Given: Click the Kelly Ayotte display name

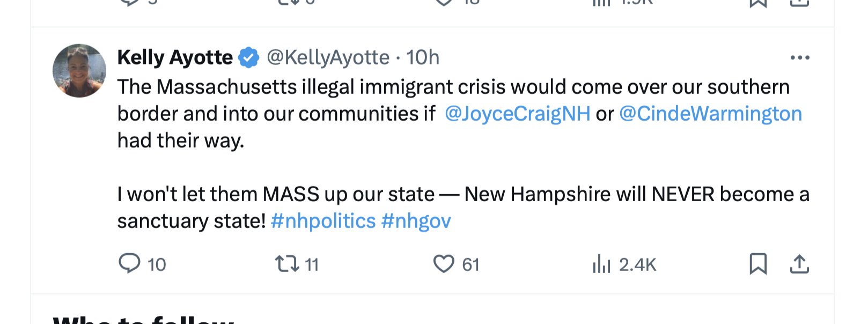Looking at the screenshot, I should [x=175, y=57].
